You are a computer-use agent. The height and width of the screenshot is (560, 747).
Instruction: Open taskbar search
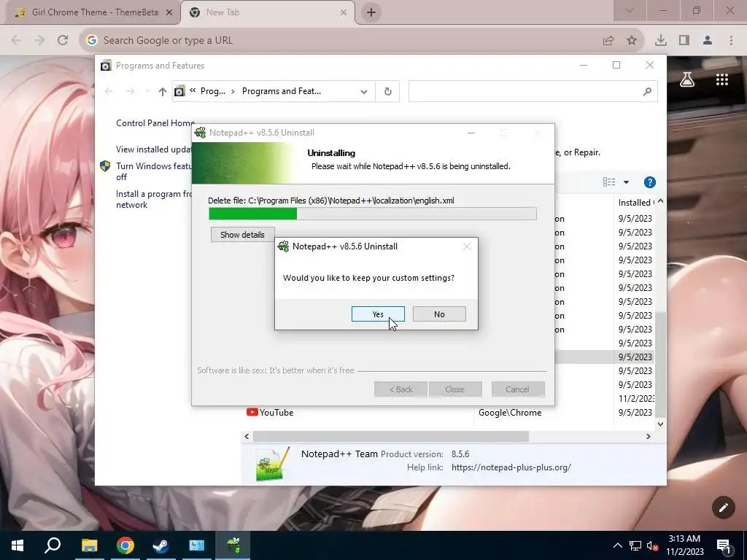click(x=53, y=545)
